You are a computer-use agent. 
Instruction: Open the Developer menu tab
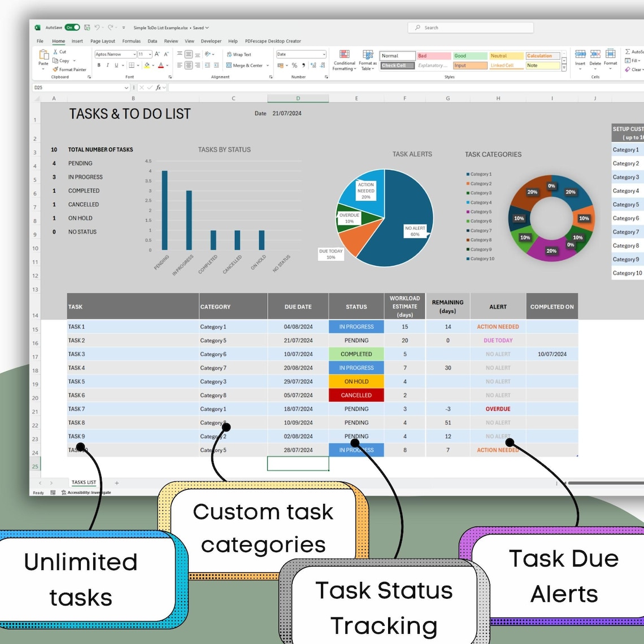tap(212, 41)
